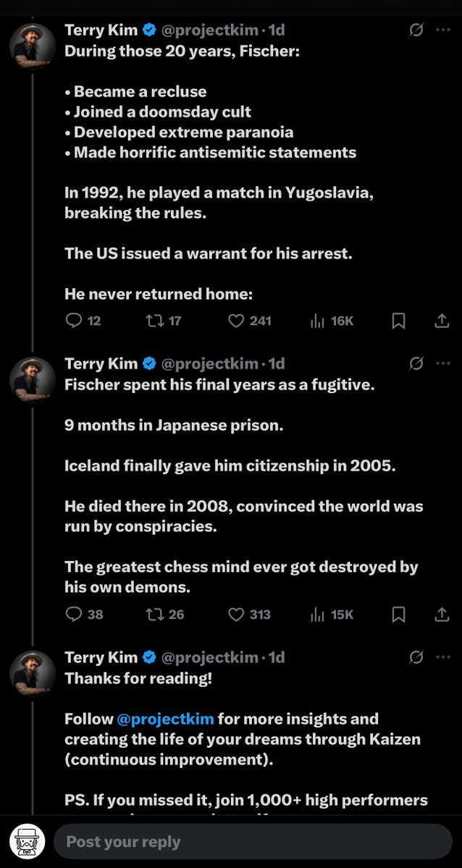Viewport: 462px width, 868px height.
Task: View 15K views analytics icon
Action: [x=316, y=615]
